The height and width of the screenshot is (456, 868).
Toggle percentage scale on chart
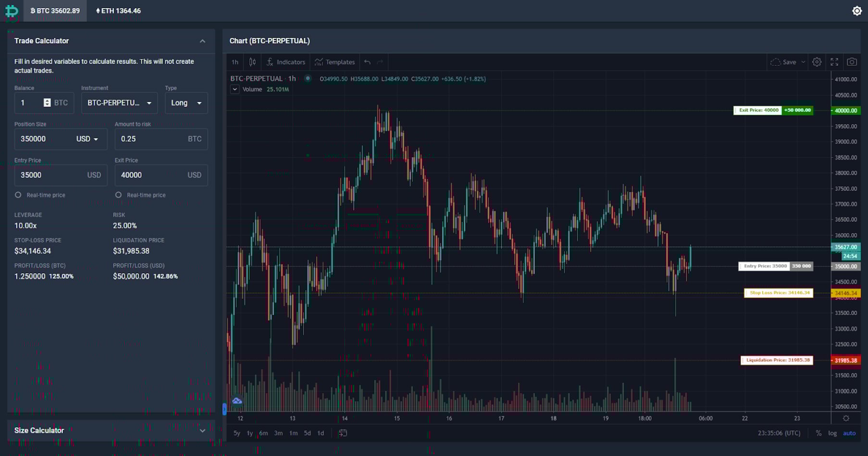coord(818,433)
